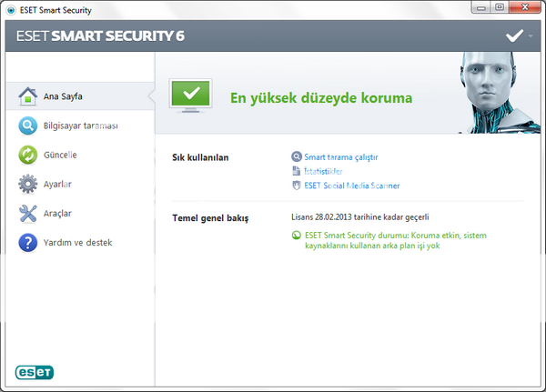Click the Yardım ve destek question icon
Image resolution: width=546 pixels, height=392 pixels.
(27, 243)
